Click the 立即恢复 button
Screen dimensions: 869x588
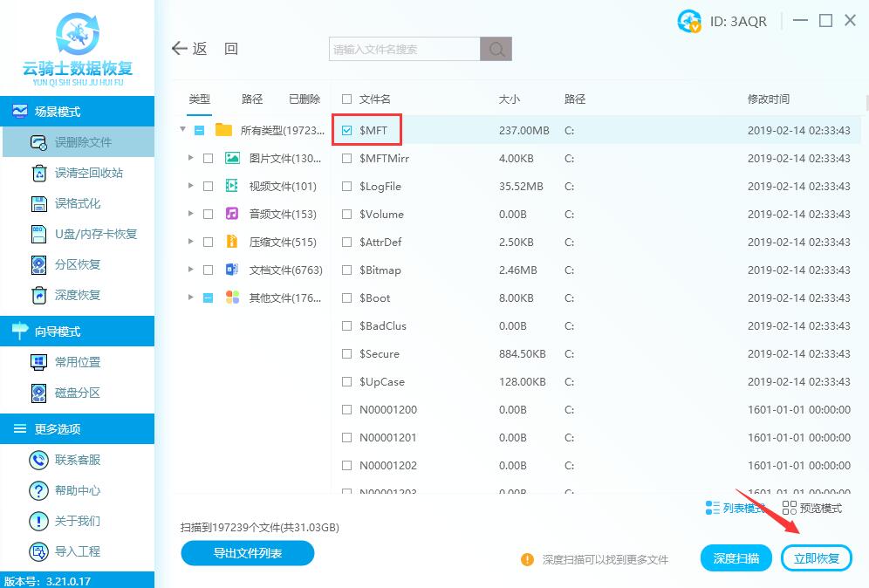click(816, 558)
